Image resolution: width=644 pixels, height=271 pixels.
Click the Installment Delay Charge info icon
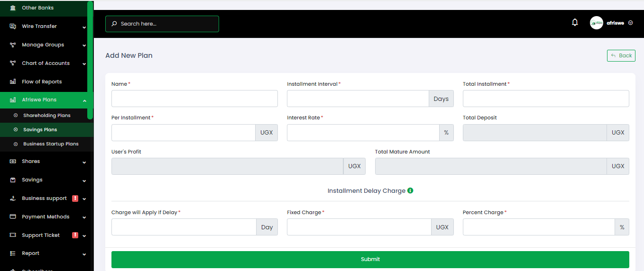(x=410, y=190)
